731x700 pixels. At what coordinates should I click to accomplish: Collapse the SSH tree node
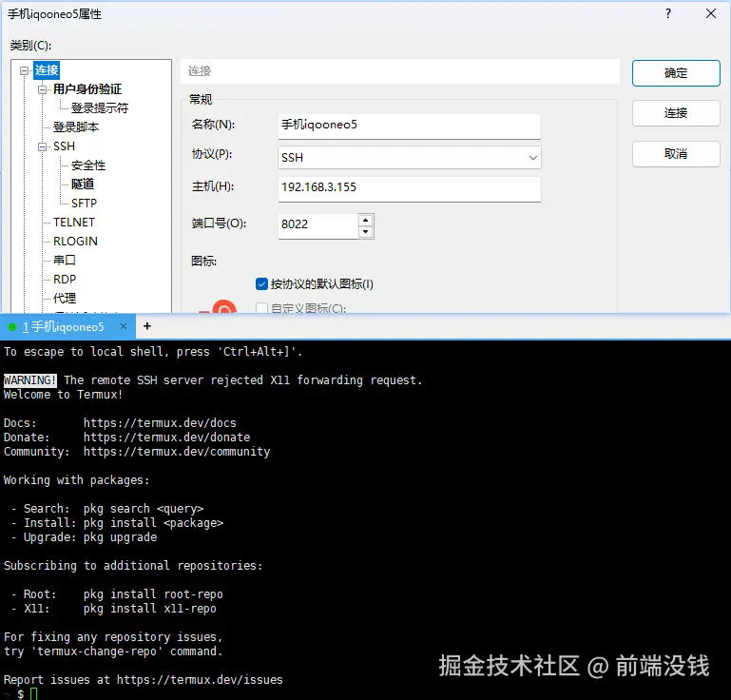(43, 146)
